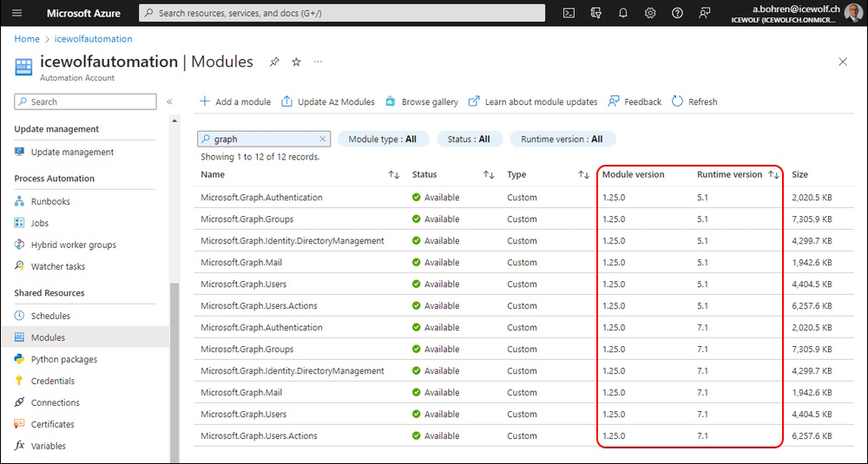The height and width of the screenshot is (464, 868).
Task: Refresh the modules list
Action: tap(694, 101)
